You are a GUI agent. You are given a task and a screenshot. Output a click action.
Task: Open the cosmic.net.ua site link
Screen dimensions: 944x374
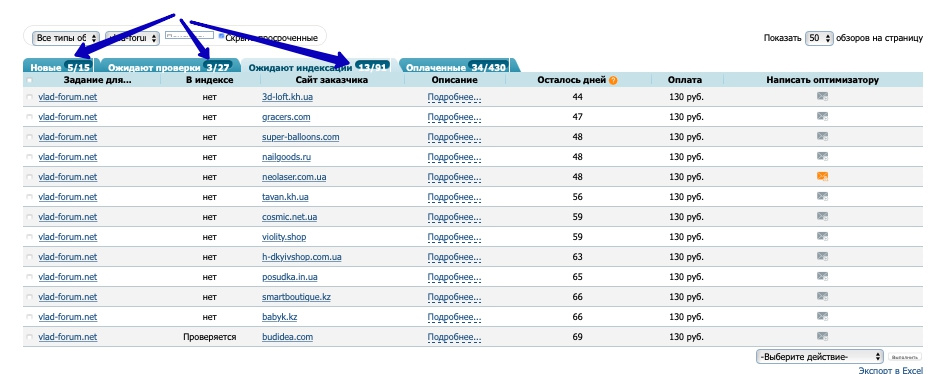(x=290, y=217)
